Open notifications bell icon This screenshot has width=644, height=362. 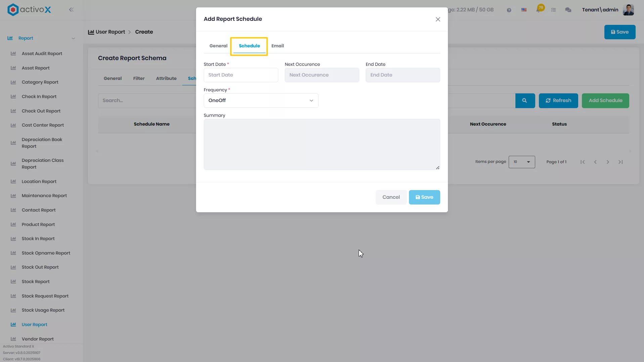pos(539,9)
